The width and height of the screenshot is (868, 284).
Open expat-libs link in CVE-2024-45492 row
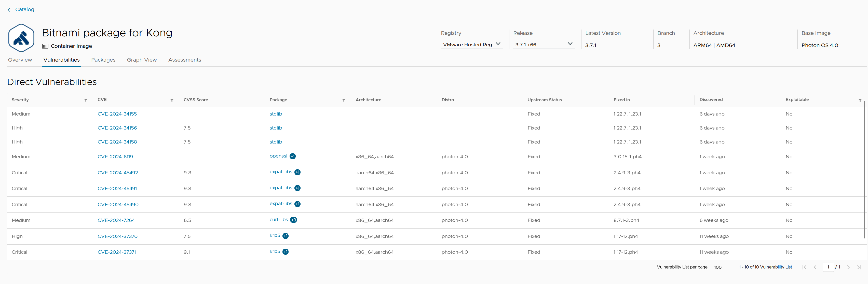tap(281, 172)
